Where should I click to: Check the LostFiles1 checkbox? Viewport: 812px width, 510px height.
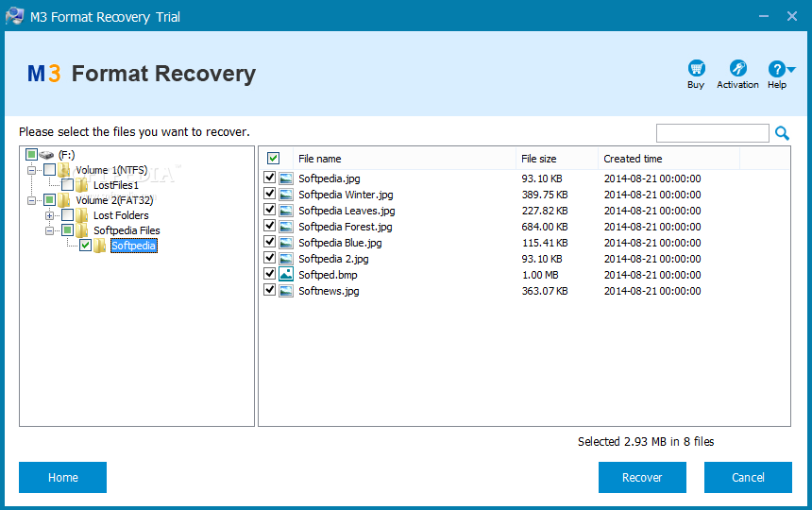(x=67, y=185)
